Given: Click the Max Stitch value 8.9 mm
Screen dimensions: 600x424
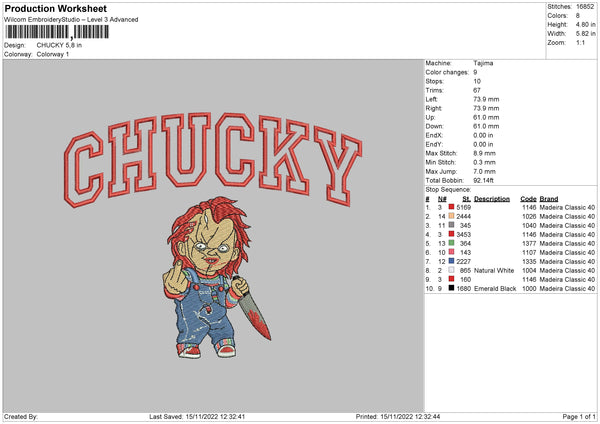Looking at the screenshot, I should (x=484, y=153).
